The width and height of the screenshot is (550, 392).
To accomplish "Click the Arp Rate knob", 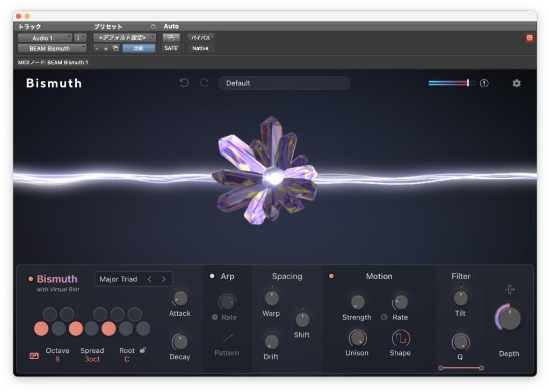I will 227,302.
